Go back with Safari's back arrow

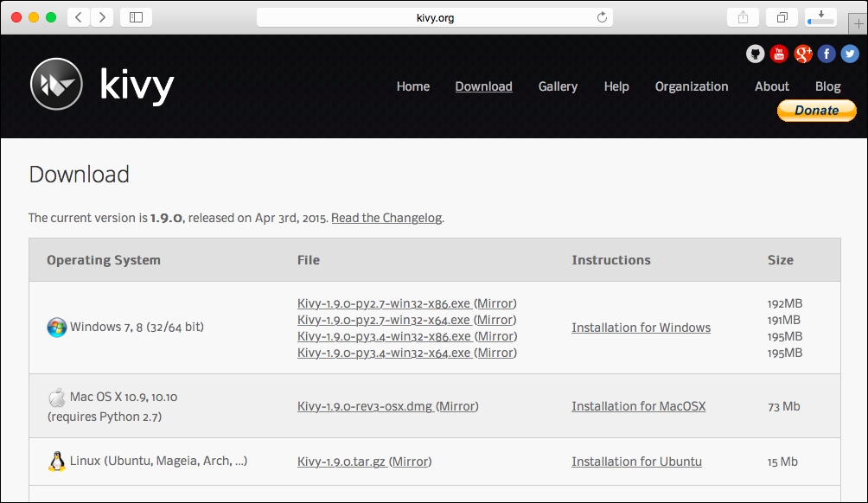click(79, 17)
